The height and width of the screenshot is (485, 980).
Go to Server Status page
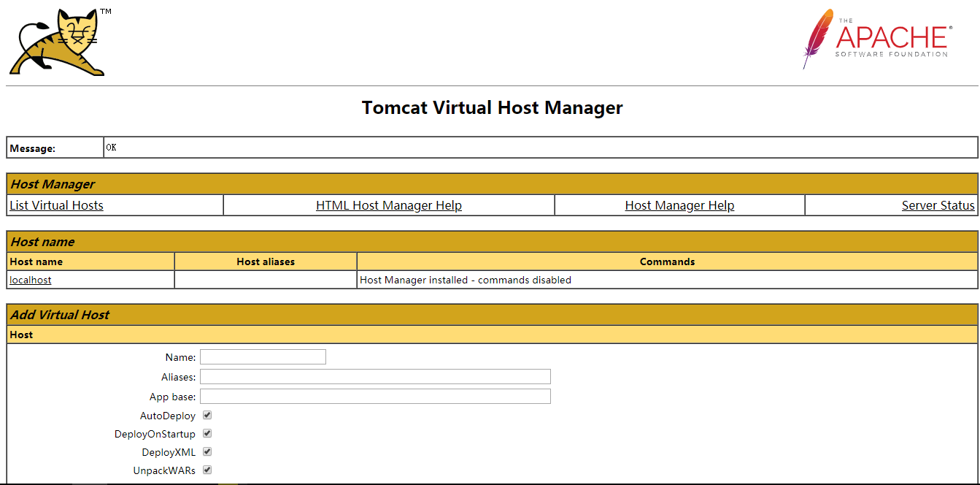click(938, 205)
